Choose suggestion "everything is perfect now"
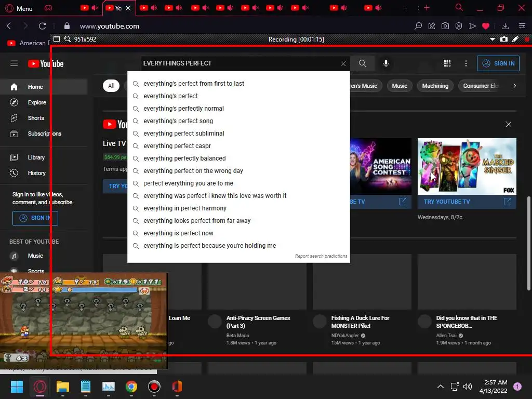 tap(238, 233)
